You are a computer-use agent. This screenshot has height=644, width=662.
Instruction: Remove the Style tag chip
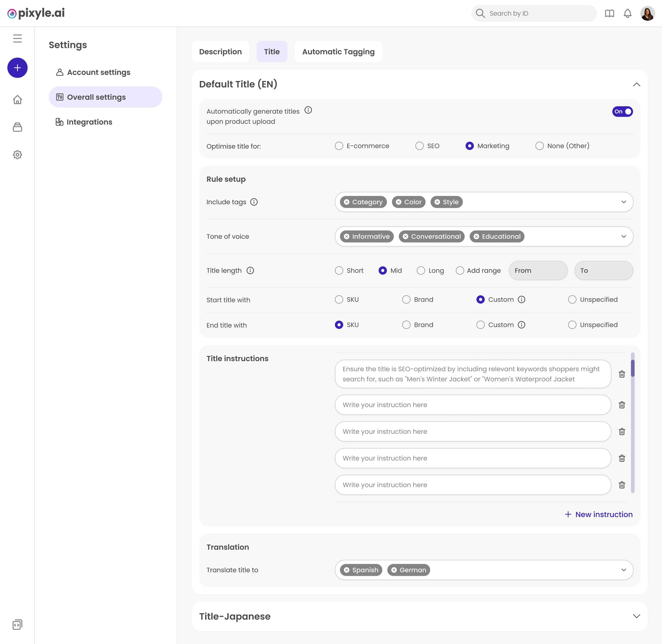437,202
